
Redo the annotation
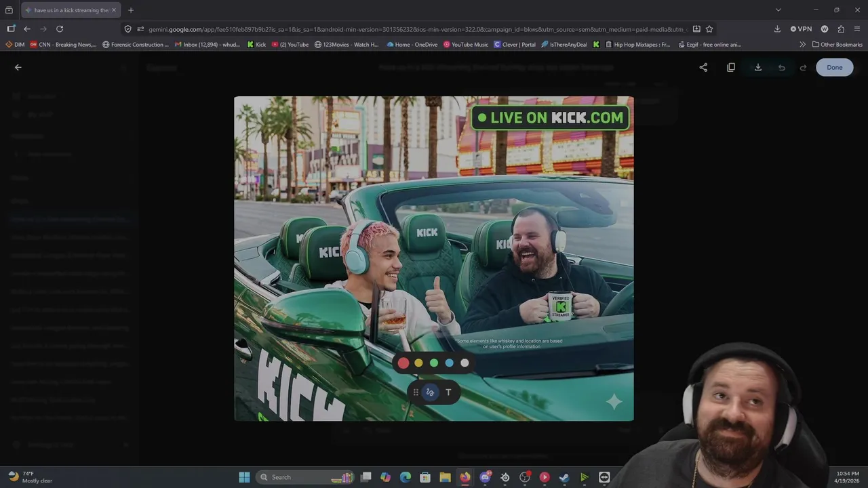(x=804, y=67)
